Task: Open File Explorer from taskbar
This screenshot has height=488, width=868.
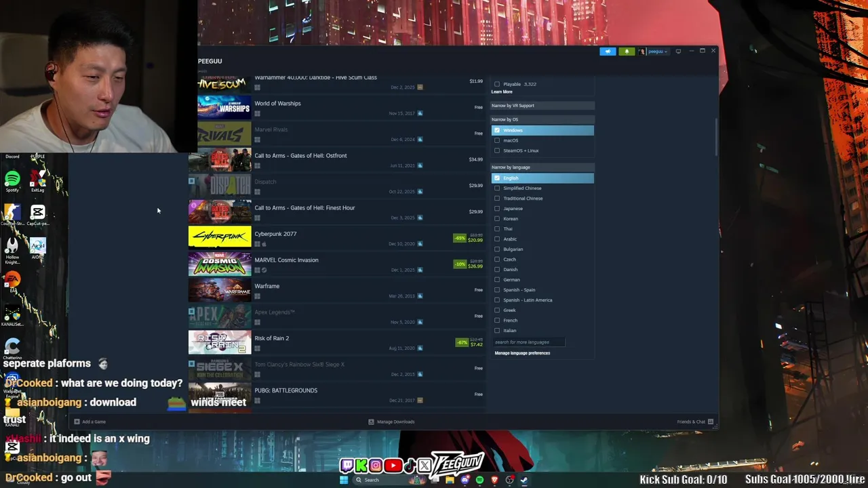Action: point(450,480)
